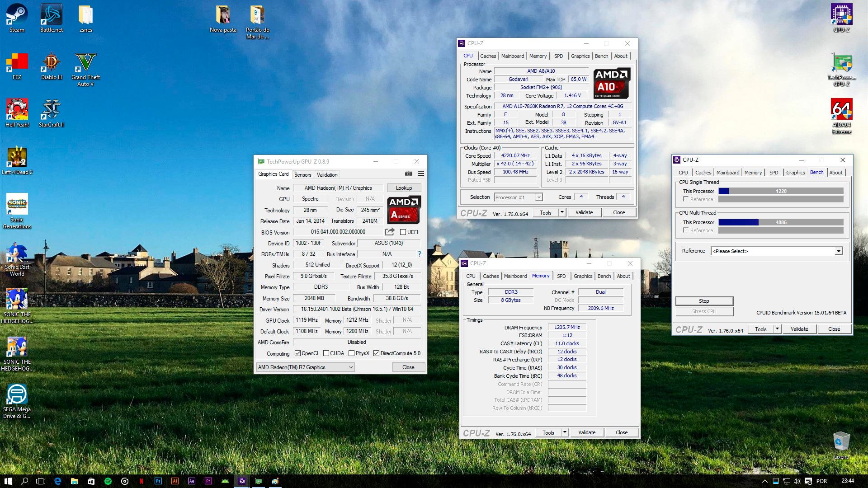Open the Lixeira recycle bin
This screenshot has width=868, height=488.
[841, 446]
